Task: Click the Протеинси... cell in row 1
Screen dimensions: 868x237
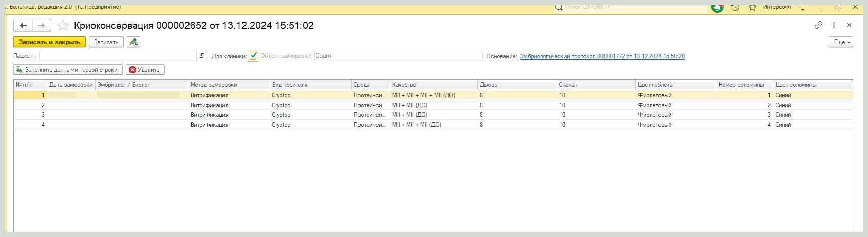Action: (370, 95)
